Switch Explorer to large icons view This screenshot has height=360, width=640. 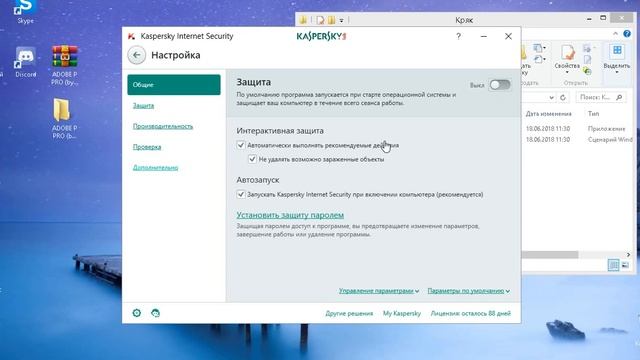click(x=625, y=265)
